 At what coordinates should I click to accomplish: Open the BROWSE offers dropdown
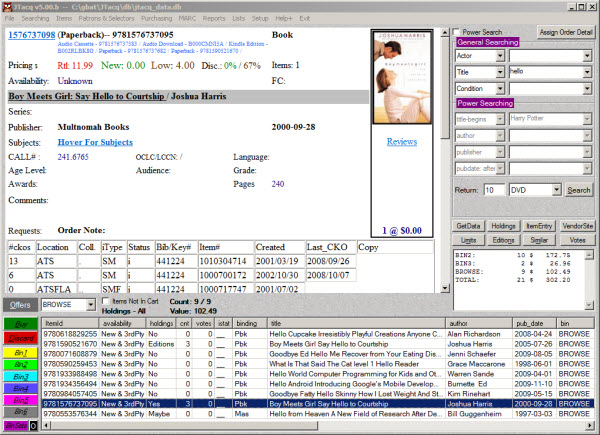tap(90, 305)
